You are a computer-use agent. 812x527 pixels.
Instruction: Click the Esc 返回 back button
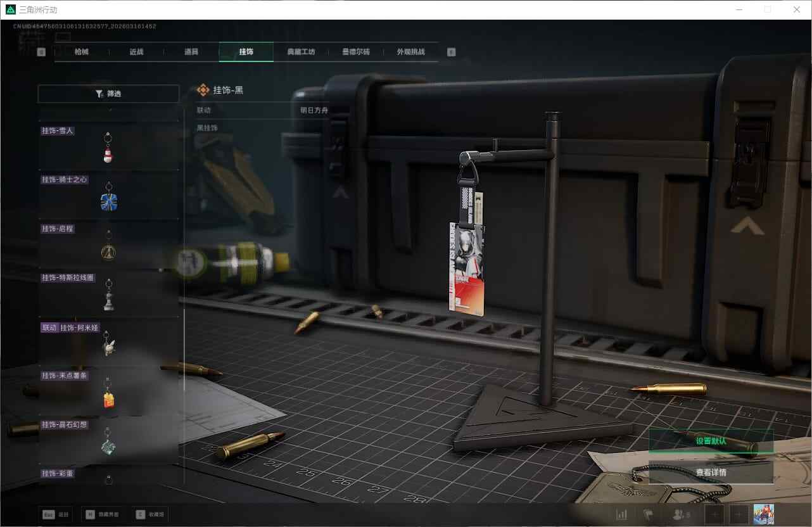coord(56,514)
